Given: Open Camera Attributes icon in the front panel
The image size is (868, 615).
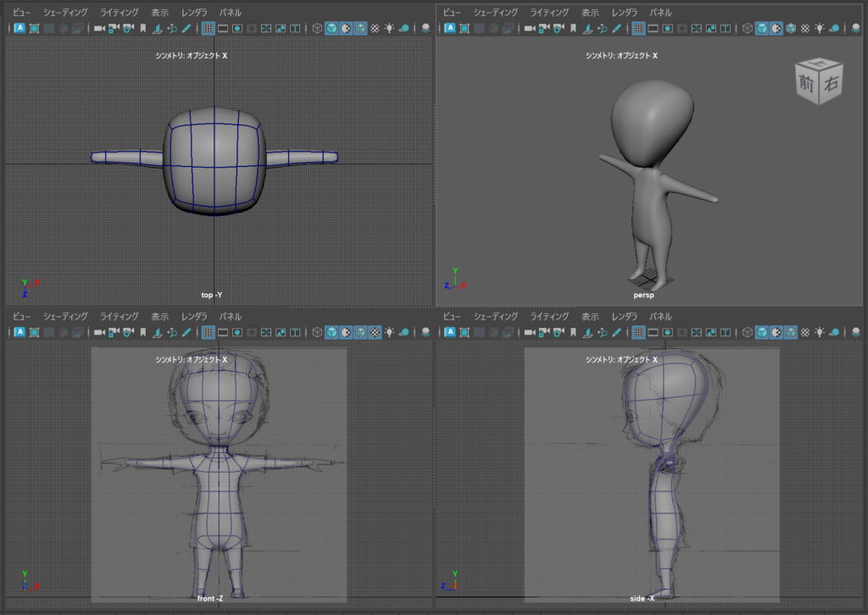Looking at the screenshot, I should point(127,332).
